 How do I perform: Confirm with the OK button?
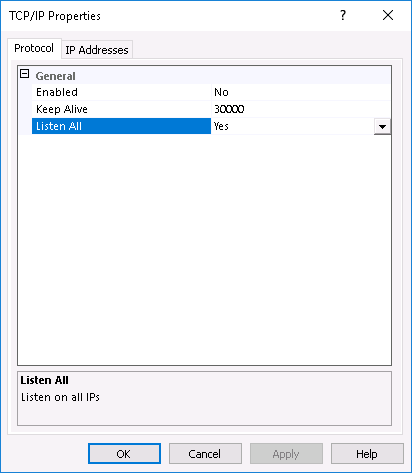[x=124, y=454]
